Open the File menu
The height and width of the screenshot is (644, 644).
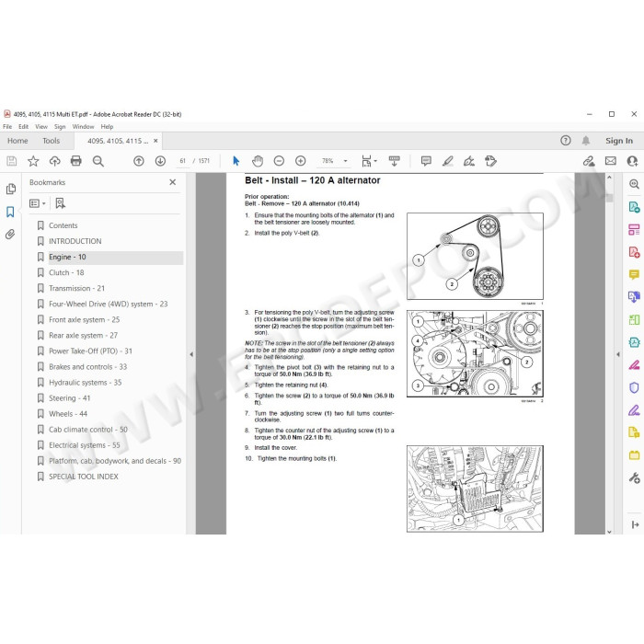tap(7, 127)
